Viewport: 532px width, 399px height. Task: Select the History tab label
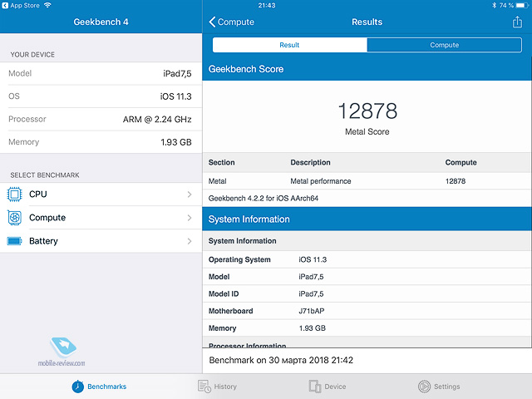pyautogui.click(x=225, y=387)
